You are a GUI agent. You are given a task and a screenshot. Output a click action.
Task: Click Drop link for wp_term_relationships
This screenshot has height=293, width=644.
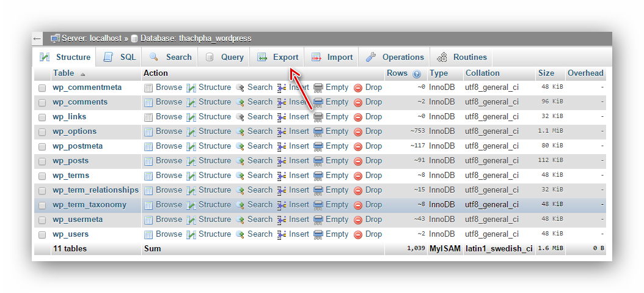(x=373, y=190)
